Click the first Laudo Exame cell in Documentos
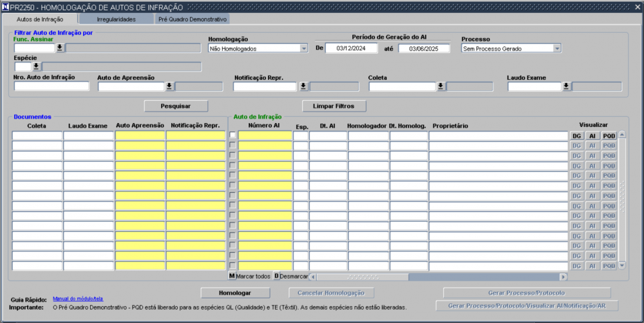 tap(88, 135)
